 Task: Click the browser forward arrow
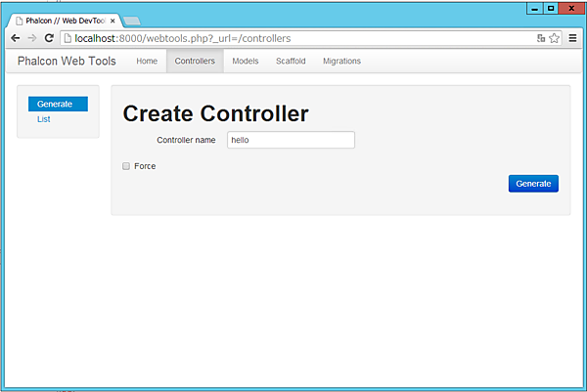pos(32,38)
